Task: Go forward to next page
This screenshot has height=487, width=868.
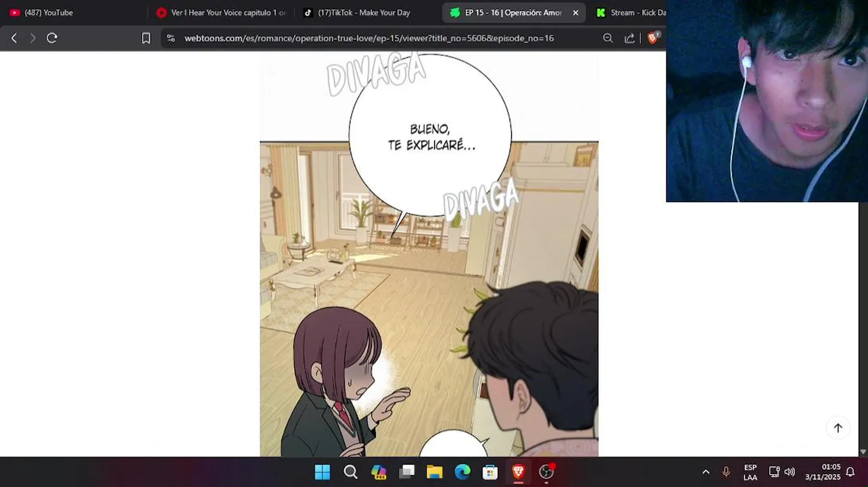Action: 32,38
